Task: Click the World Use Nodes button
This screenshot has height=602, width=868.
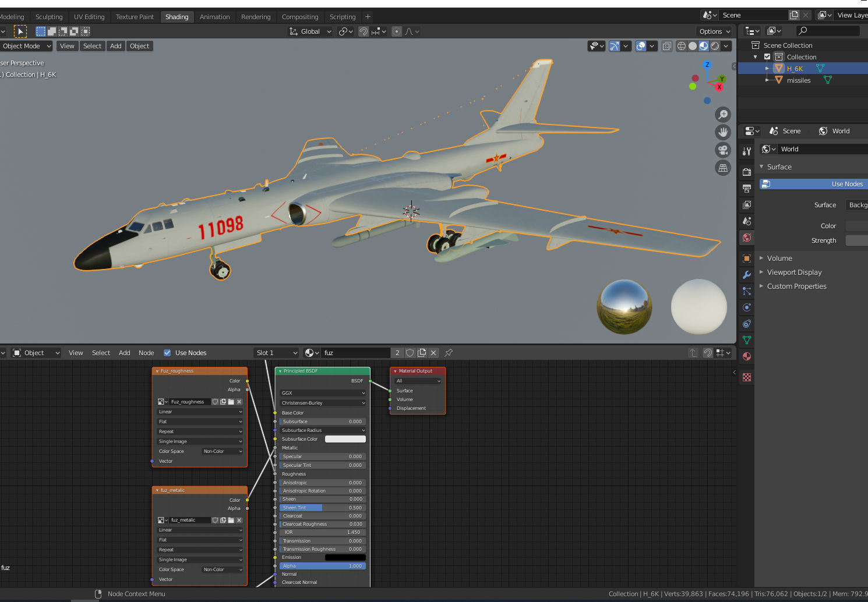Action: 814,184
